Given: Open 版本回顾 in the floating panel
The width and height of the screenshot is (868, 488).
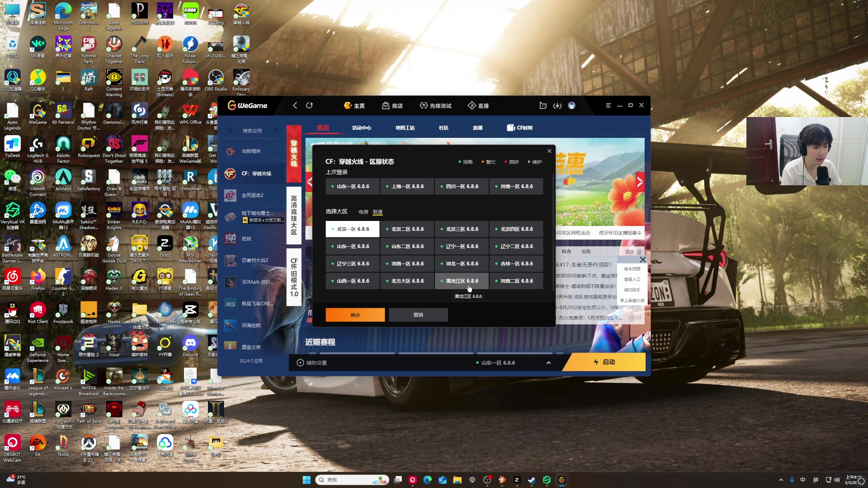Looking at the screenshot, I should pyautogui.click(x=632, y=269).
